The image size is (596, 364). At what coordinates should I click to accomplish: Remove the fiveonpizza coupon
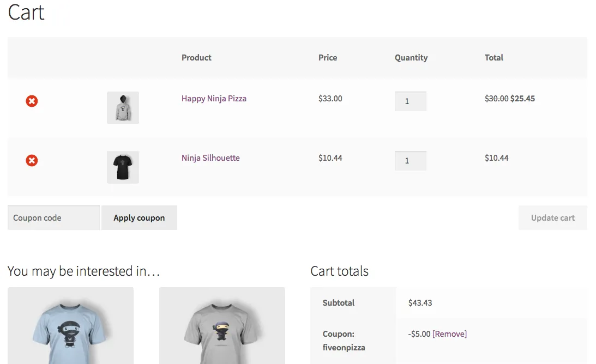(x=449, y=334)
